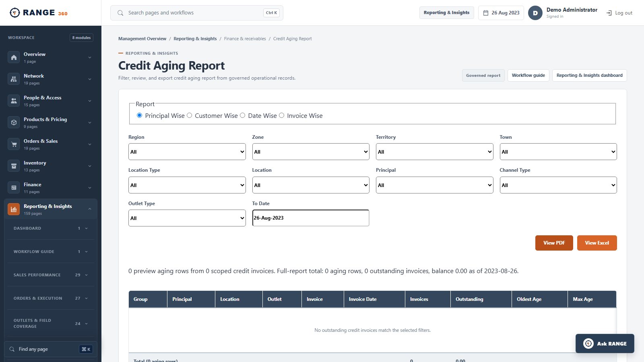Open Reporting & Insights dashboard button

(590, 75)
